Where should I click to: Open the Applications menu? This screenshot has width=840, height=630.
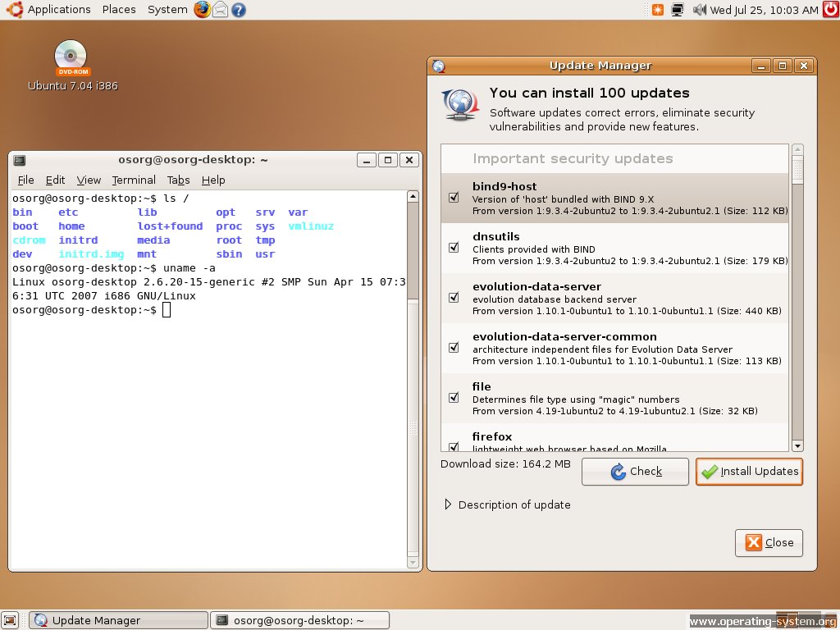pyautogui.click(x=59, y=10)
